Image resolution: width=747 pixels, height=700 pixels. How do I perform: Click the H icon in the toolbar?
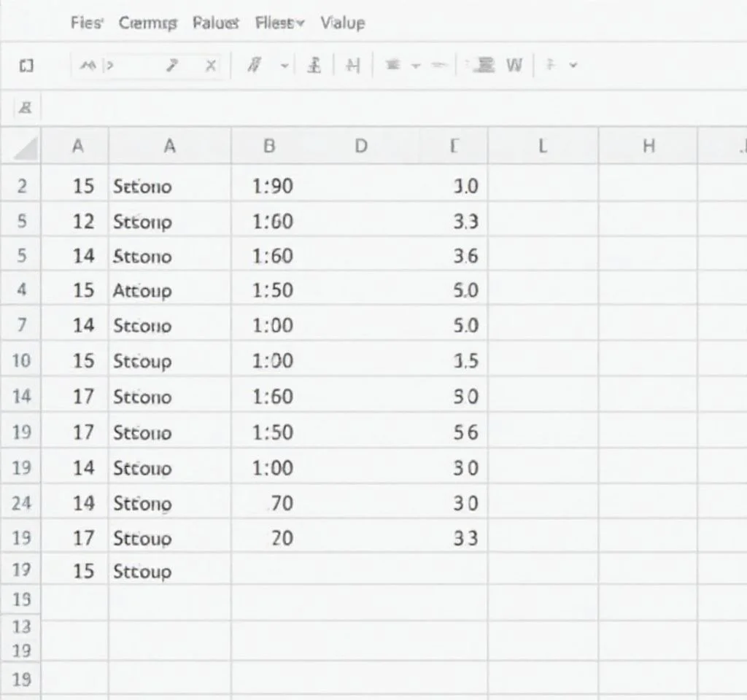tap(353, 66)
